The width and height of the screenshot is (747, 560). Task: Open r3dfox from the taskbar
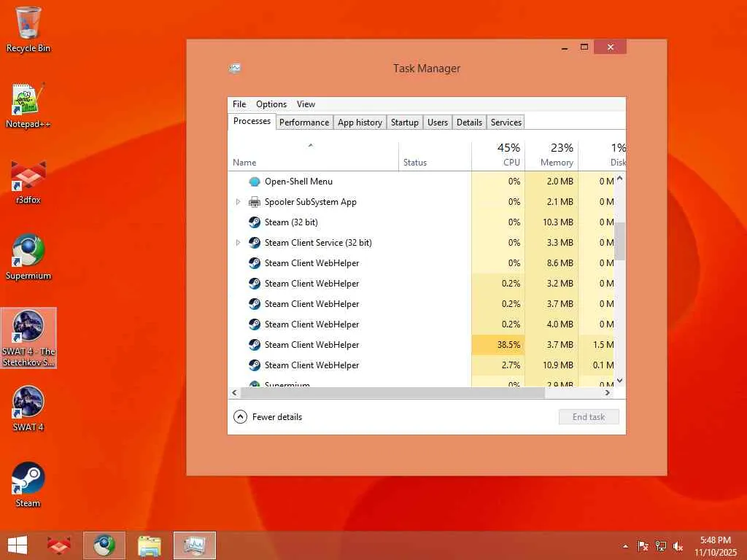click(58, 545)
